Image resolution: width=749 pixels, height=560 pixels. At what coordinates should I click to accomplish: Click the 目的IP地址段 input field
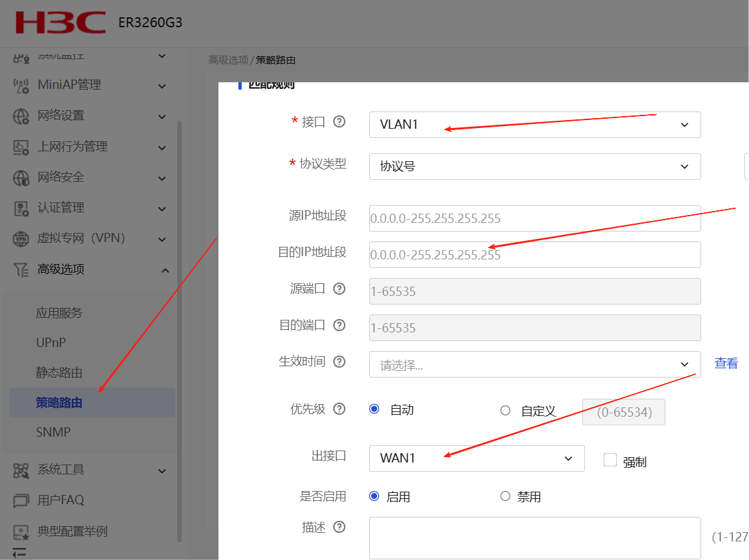[535, 255]
